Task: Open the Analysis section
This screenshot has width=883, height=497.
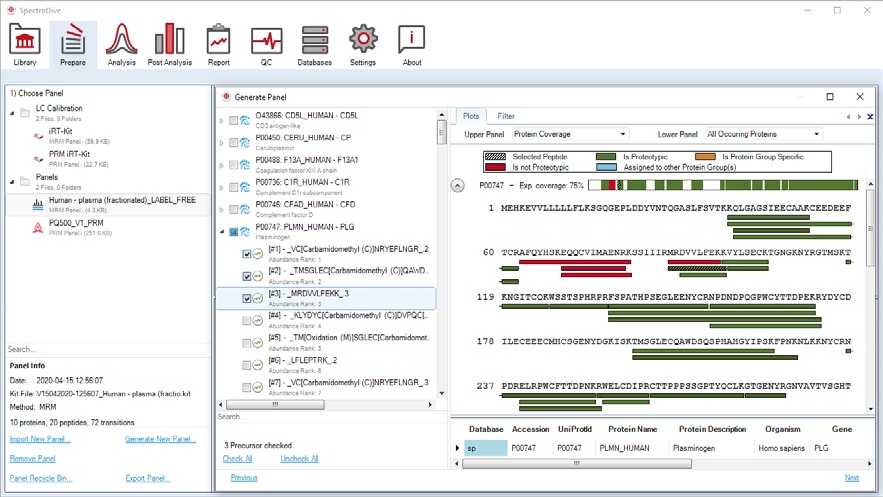Action: [122, 45]
